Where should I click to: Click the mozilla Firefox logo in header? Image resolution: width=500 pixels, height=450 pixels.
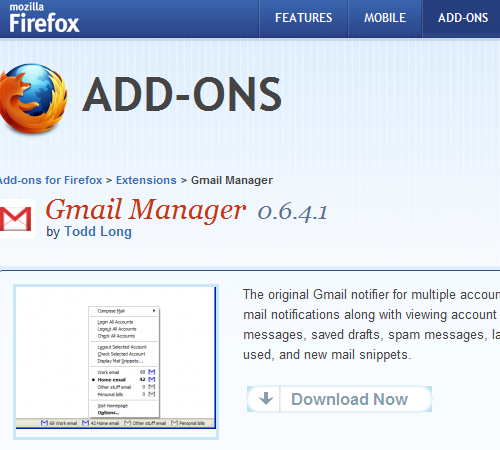(44, 18)
